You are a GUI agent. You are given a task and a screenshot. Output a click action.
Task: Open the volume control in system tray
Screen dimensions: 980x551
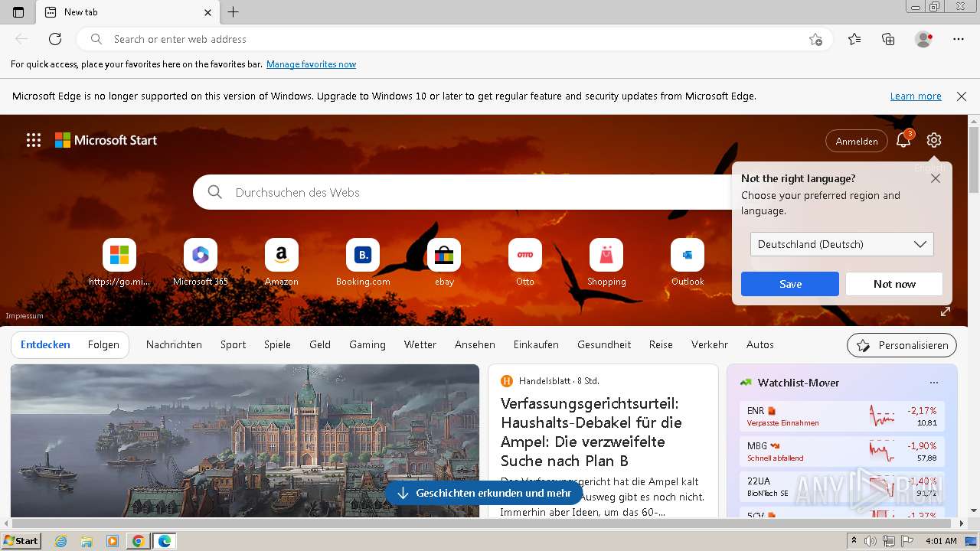point(871,541)
